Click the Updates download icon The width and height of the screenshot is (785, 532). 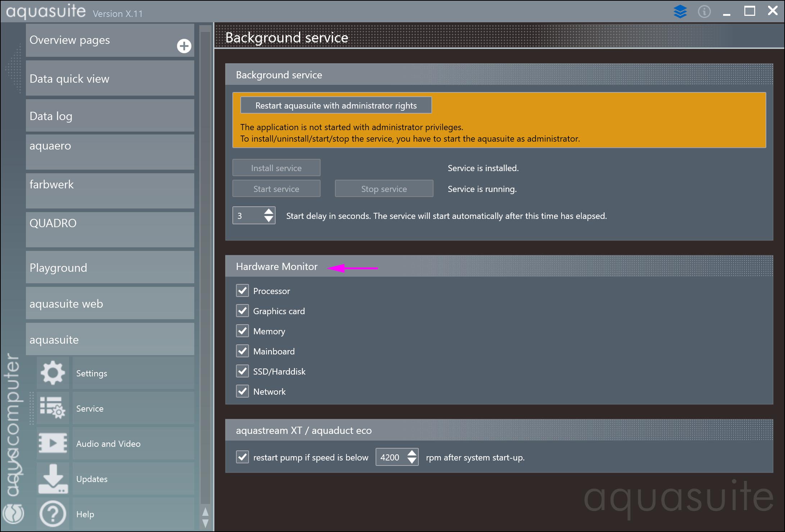point(53,478)
